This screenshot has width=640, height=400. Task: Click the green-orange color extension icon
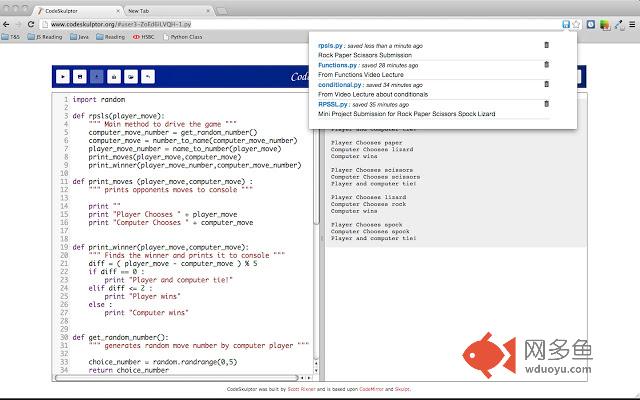(605, 25)
